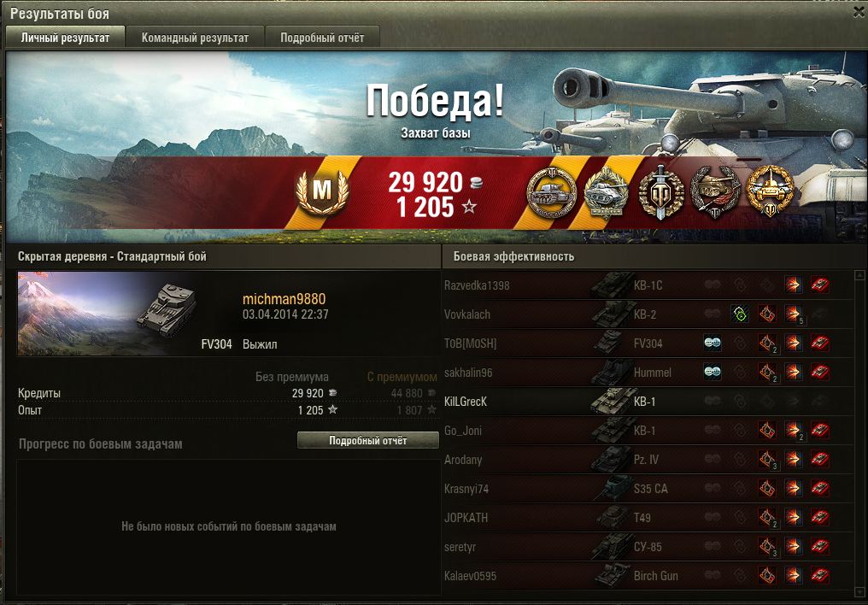Click scrollbar down arrow in effectiveness list
The width and height of the screenshot is (868, 605).
pyautogui.click(x=859, y=591)
